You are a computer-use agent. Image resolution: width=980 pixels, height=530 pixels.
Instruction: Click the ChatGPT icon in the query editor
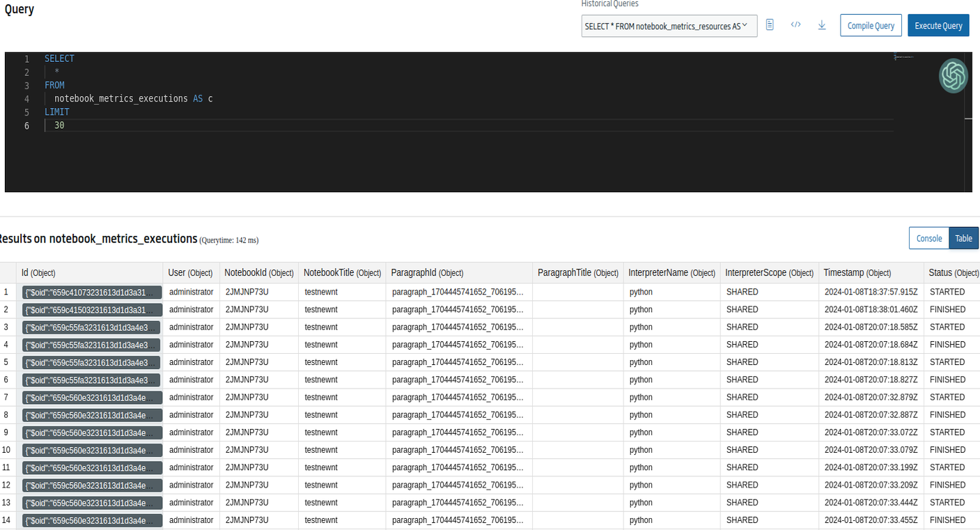pos(953,75)
